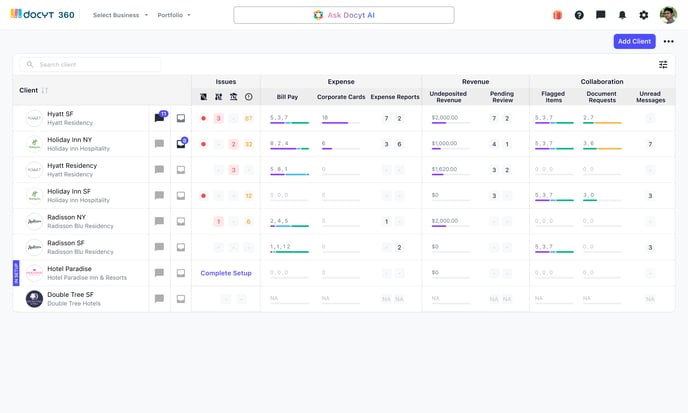
Task: Click the first Issues column header icon
Action: tap(204, 97)
